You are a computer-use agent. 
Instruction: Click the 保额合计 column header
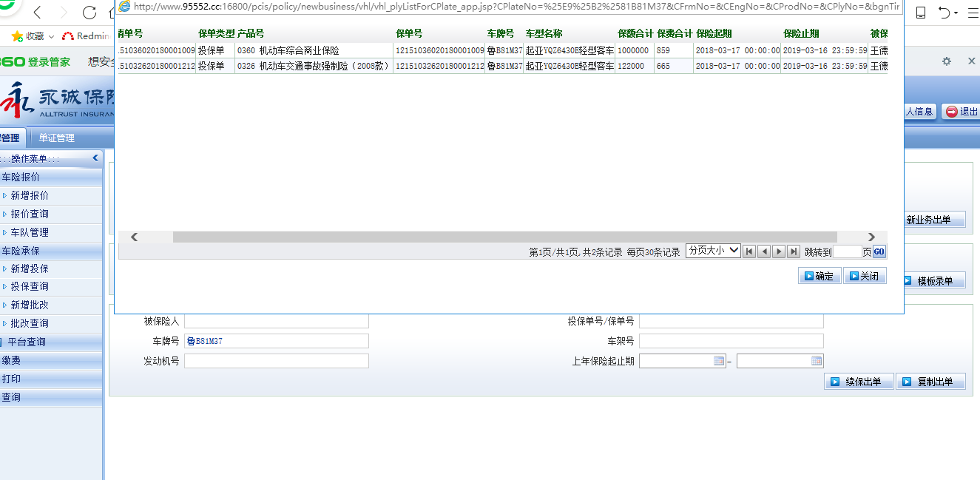[635, 34]
